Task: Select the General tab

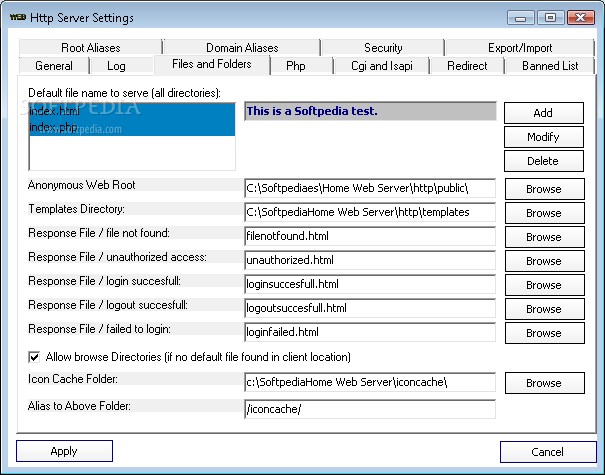Action: [x=54, y=66]
